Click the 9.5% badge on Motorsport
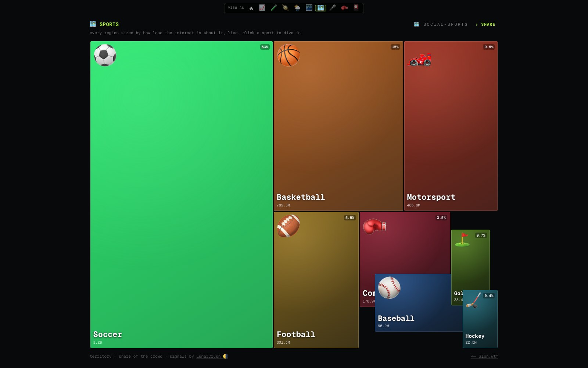The image size is (588, 368). tap(489, 47)
